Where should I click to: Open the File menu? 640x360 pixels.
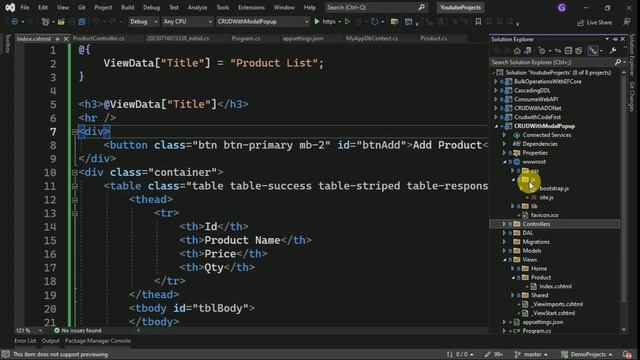coord(24,7)
